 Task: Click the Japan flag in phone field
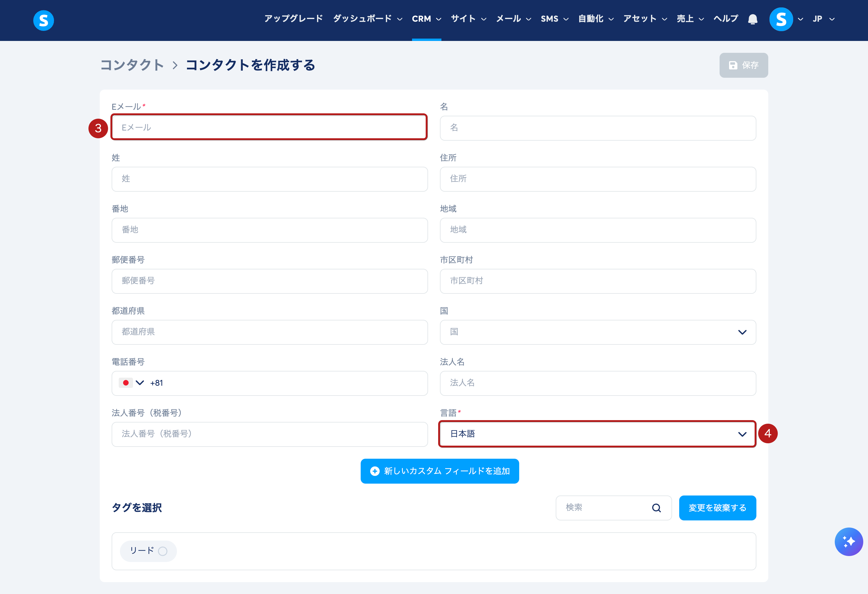point(126,383)
